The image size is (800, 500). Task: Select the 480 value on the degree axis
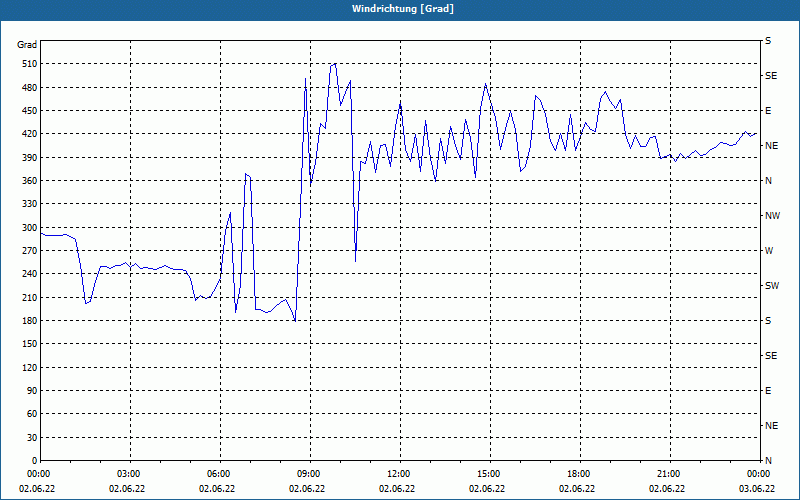30,88
